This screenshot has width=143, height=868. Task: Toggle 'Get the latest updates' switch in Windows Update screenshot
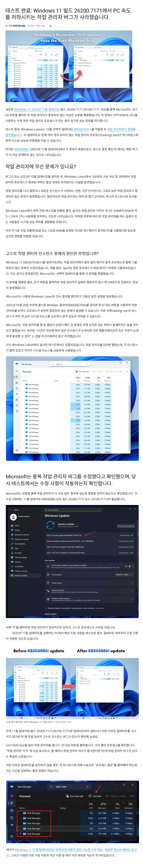[x=131, y=566]
